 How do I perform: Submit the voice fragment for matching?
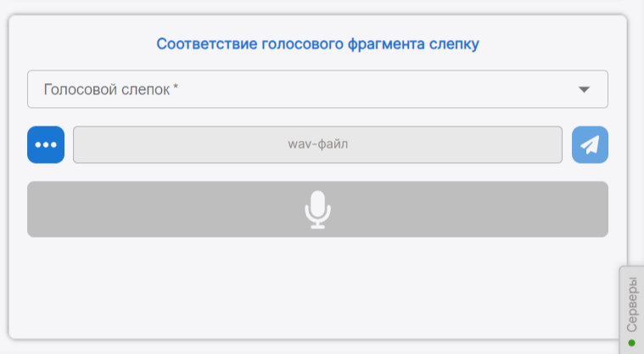click(x=590, y=144)
